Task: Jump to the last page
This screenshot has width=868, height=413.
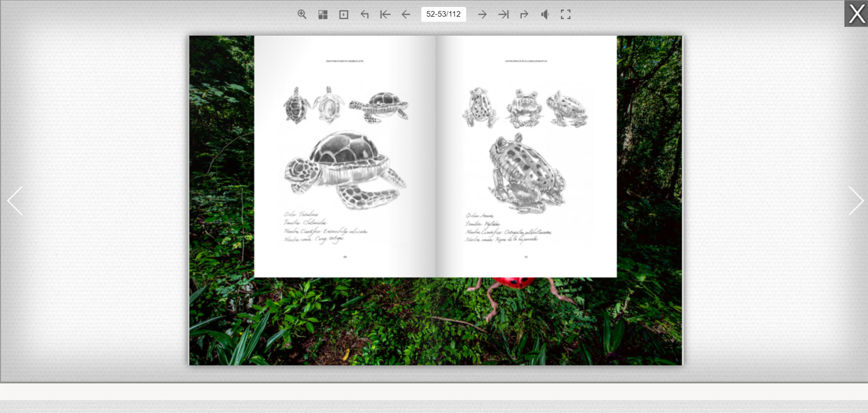Action: (503, 14)
